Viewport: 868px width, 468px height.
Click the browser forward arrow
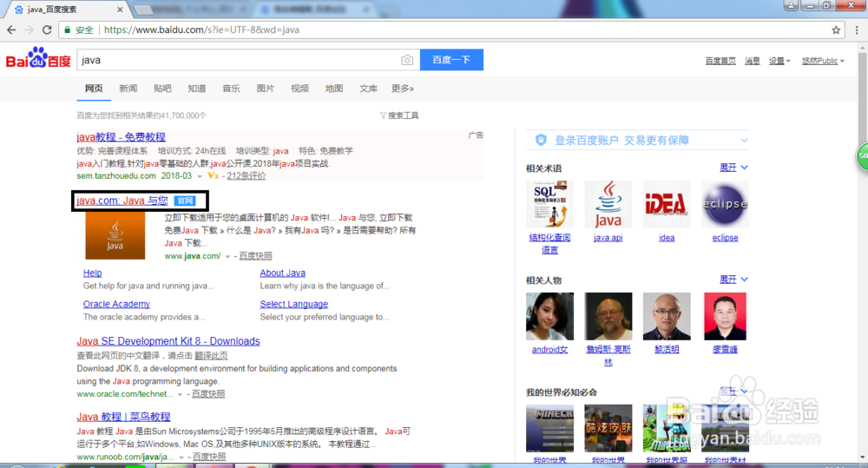coord(30,30)
